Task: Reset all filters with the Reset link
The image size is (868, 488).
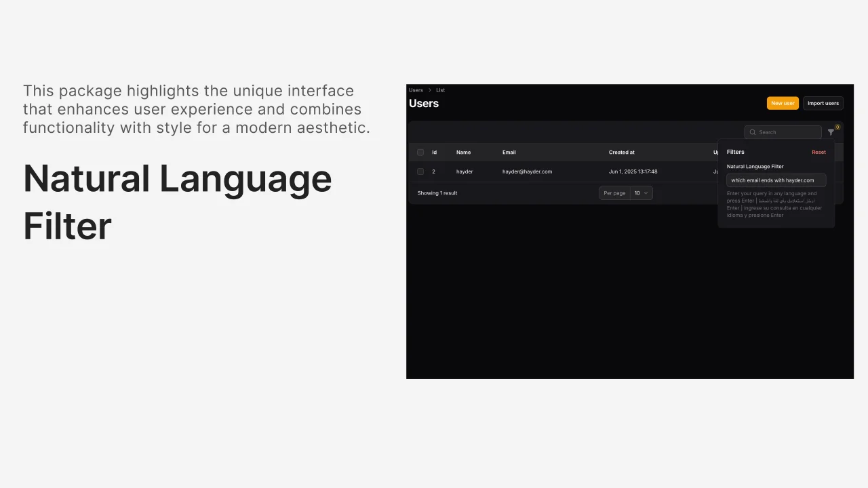Action: [x=818, y=152]
